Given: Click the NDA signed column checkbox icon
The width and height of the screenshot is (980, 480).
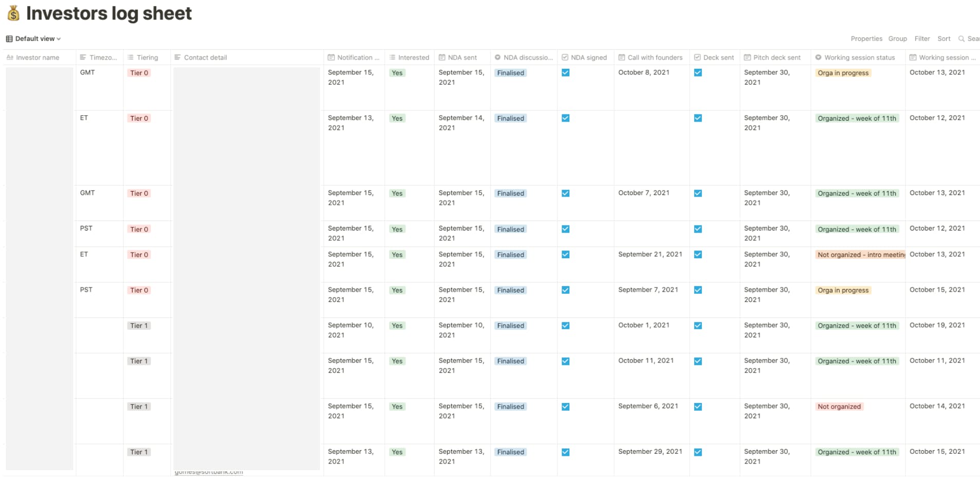Looking at the screenshot, I should (x=565, y=57).
